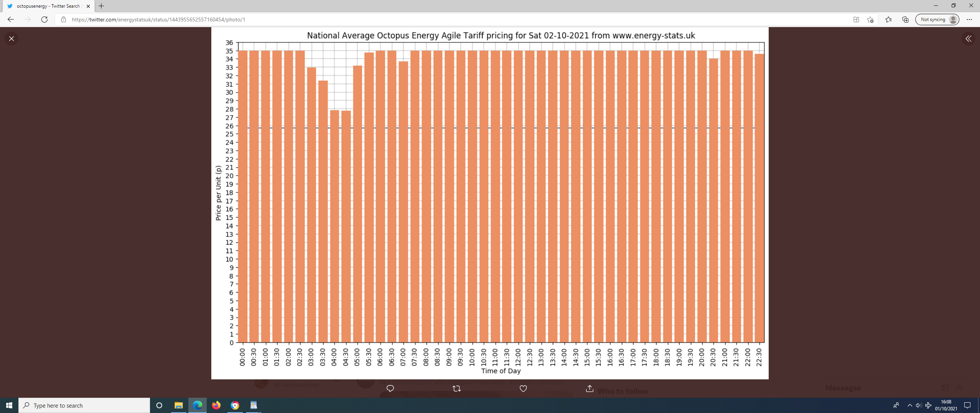
Task: Go back to previous page
Action: [x=11, y=20]
